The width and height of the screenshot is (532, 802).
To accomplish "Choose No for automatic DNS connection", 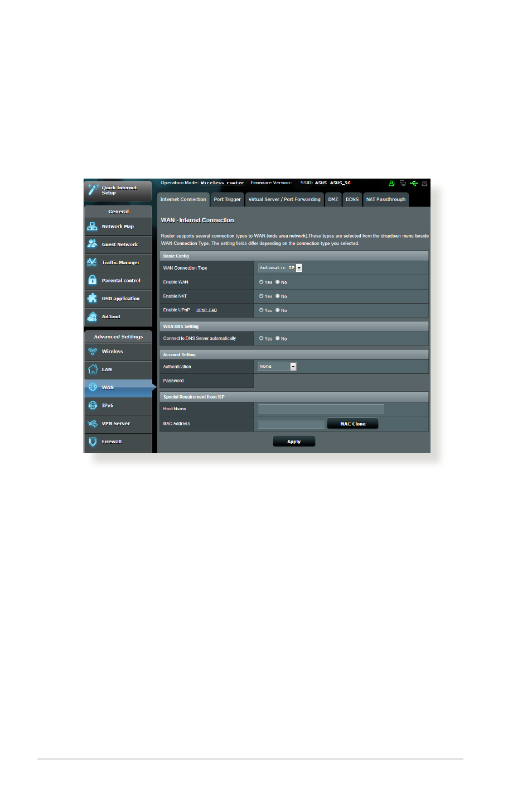I will 277,338.
